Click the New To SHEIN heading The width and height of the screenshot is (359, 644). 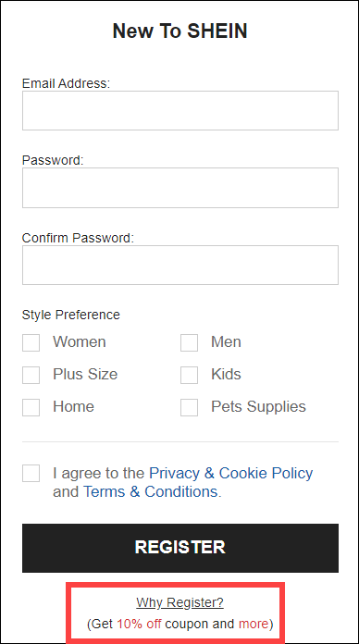click(179, 31)
